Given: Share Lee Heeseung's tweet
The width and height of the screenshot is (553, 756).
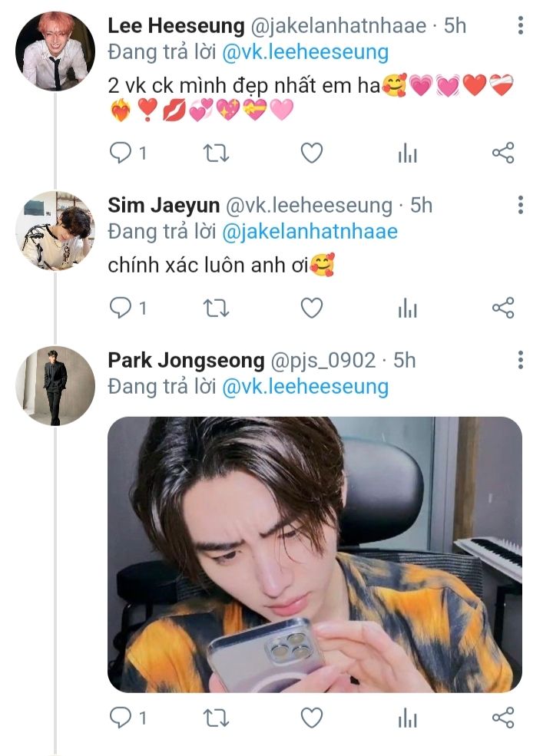Looking at the screenshot, I should point(502,154).
